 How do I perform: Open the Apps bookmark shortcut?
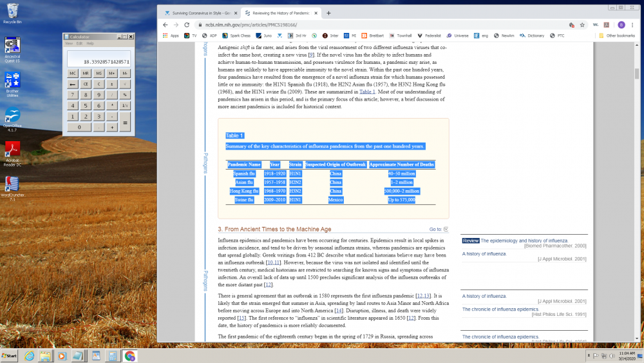coord(171,35)
